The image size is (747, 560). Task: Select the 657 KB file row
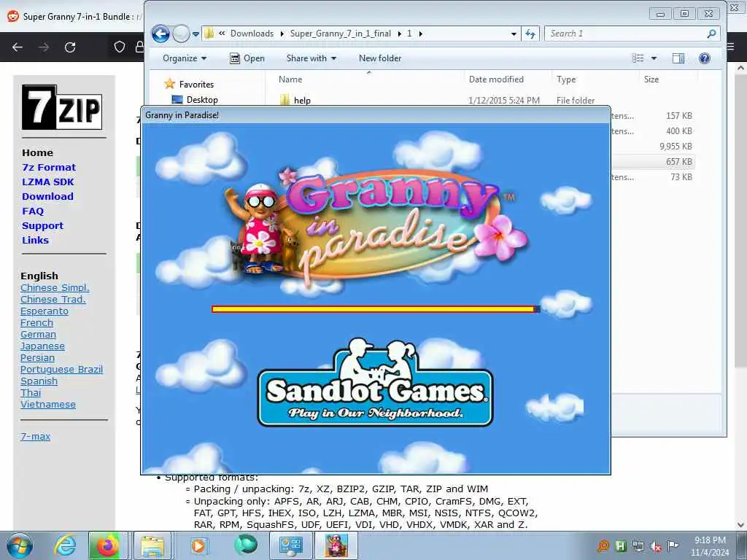click(653, 162)
